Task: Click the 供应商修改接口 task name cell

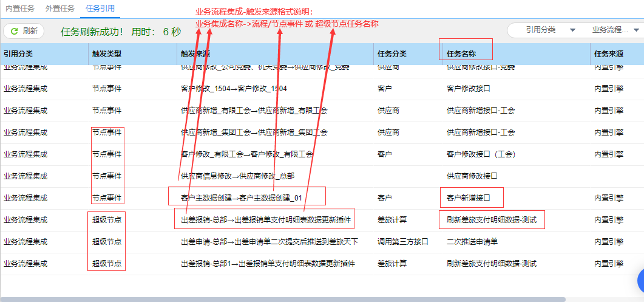Action: (x=472, y=176)
